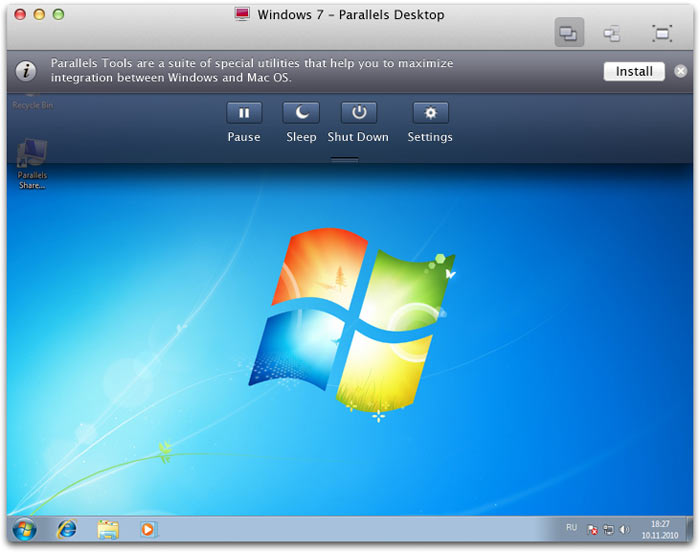Open Windows Explorer folder on taskbar
700x552 pixels.
click(108, 530)
